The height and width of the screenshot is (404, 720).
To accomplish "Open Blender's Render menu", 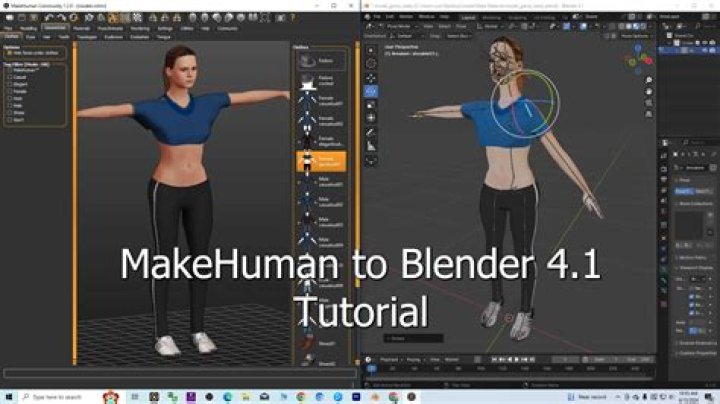I will pos(406,17).
